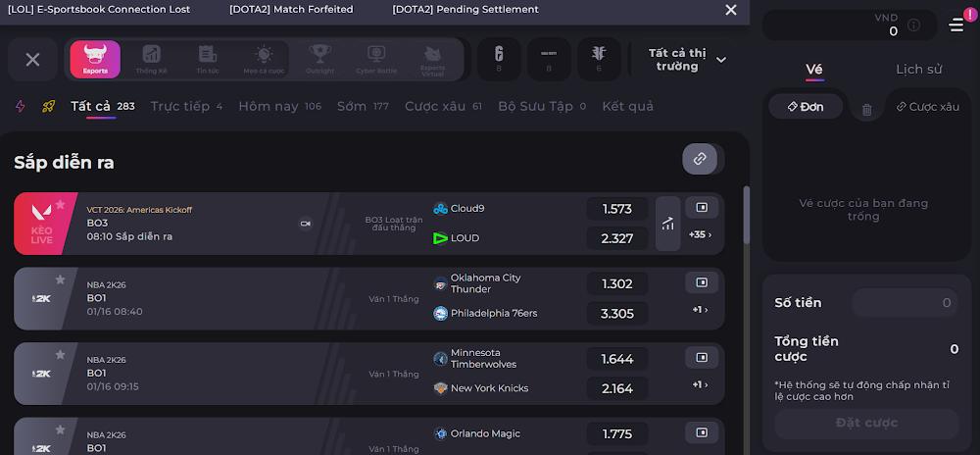Close the esports panel with the X button
The image size is (980, 455).
tap(32, 60)
